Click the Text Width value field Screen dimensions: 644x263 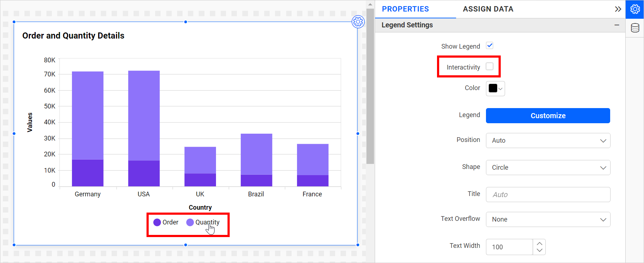pyautogui.click(x=509, y=247)
